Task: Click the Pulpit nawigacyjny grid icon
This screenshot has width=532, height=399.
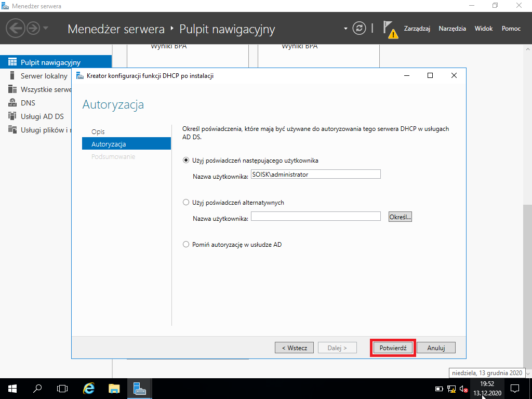Action: [12, 62]
